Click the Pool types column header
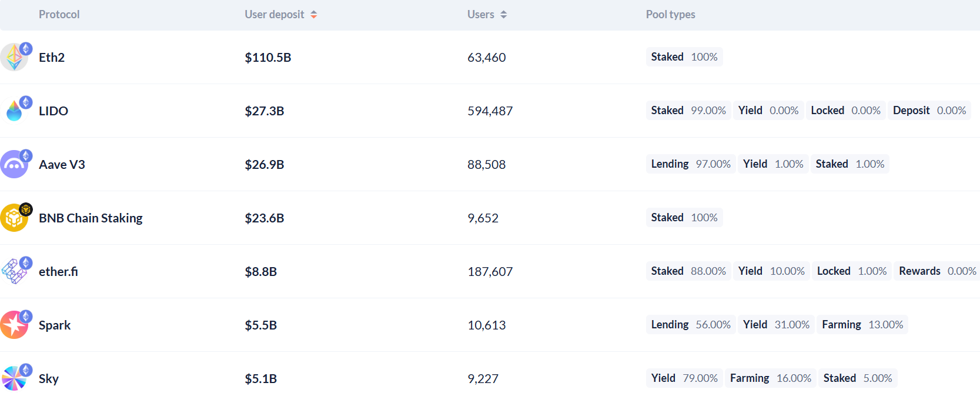The height and width of the screenshot is (396, 980). 670,15
